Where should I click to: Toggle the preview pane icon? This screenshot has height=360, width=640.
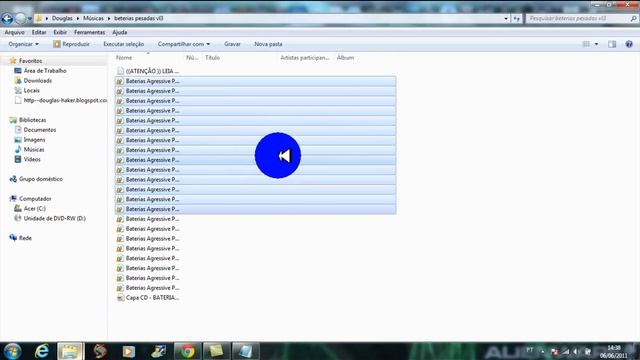click(x=612, y=44)
